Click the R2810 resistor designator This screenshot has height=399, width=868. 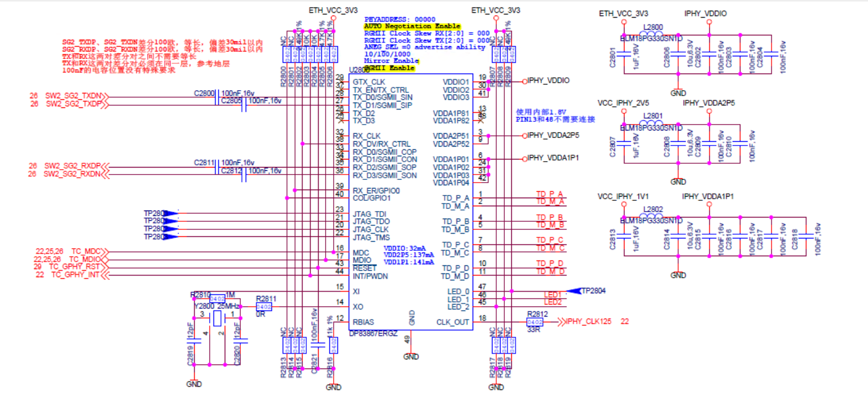(200, 295)
